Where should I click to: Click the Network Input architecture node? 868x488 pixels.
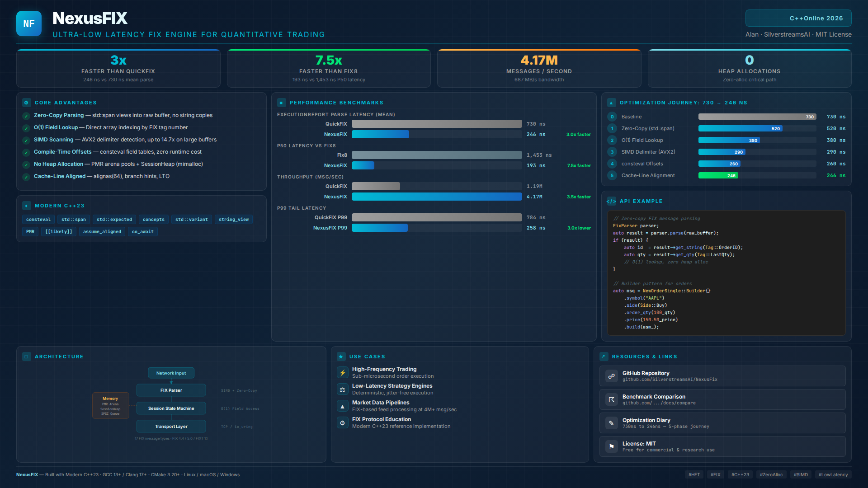click(x=171, y=373)
